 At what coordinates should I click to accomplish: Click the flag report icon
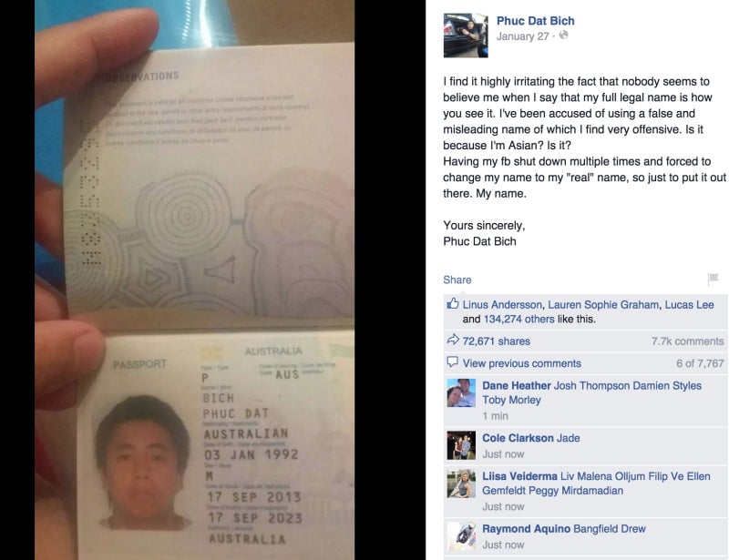click(x=713, y=279)
